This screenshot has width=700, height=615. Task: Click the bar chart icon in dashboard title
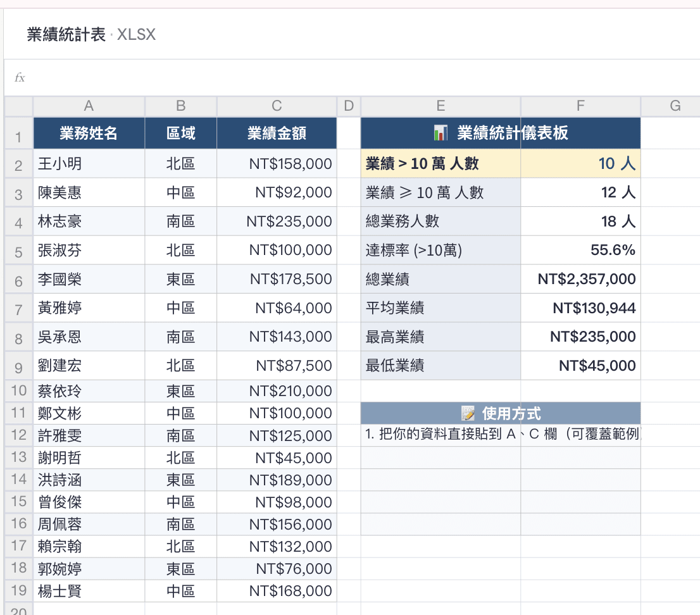coord(441,132)
